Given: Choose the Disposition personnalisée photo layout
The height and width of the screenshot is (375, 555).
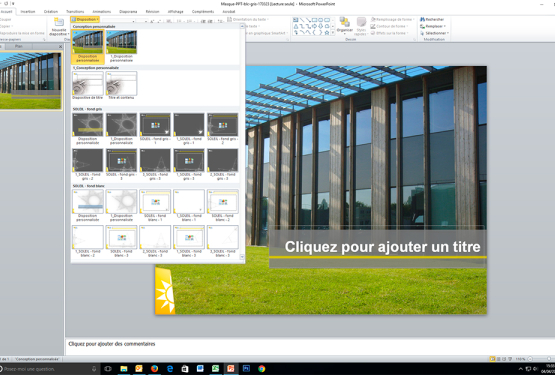Looking at the screenshot, I should tap(88, 46).
